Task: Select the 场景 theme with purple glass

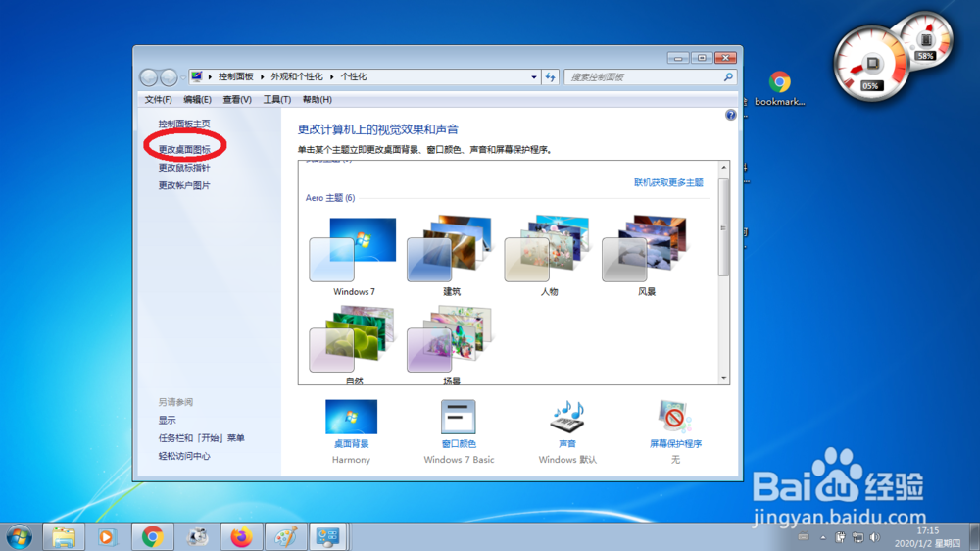Action: (x=451, y=344)
